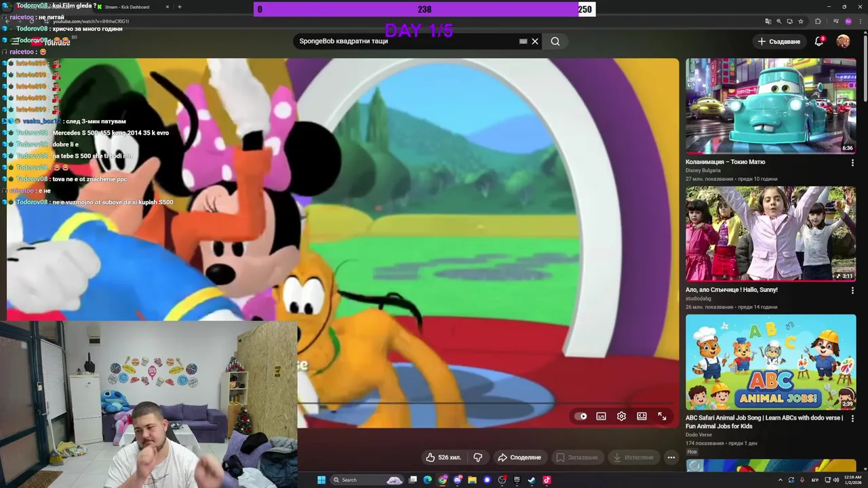Open browser media control icon
The image size is (868, 488).
835,21
